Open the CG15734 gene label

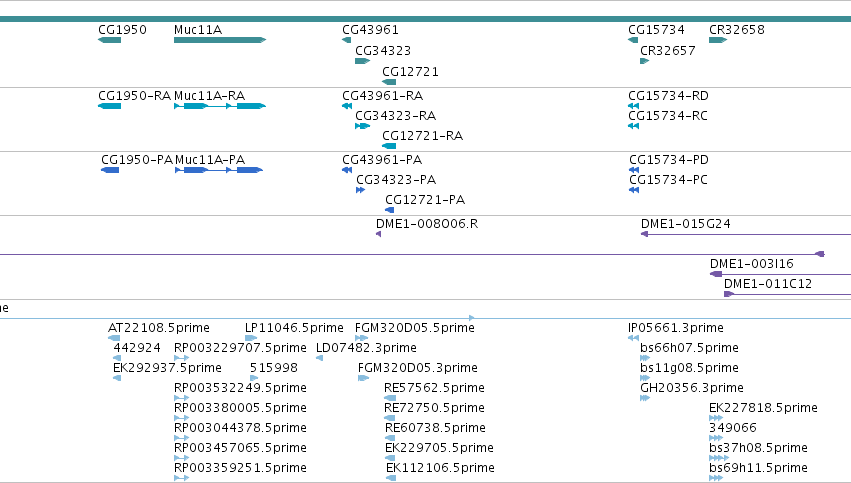(x=656, y=30)
